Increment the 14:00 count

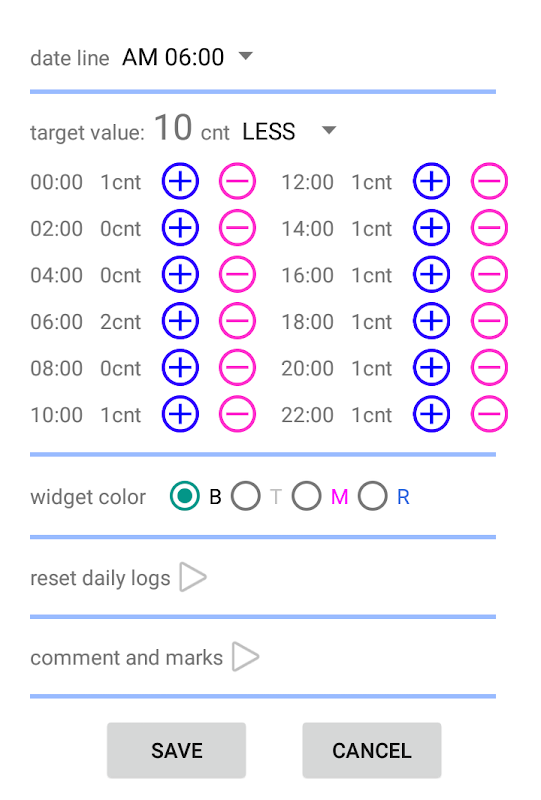(x=431, y=228)
